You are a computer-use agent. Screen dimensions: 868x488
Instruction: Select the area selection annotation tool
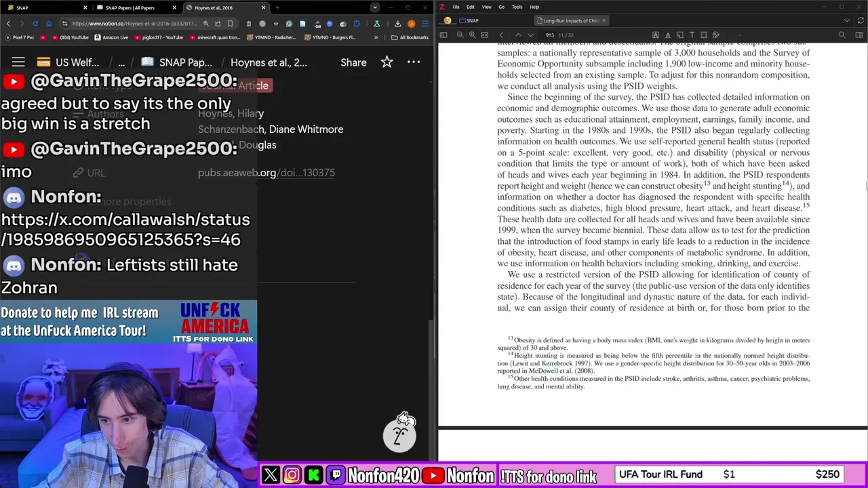tap(704, 35)
